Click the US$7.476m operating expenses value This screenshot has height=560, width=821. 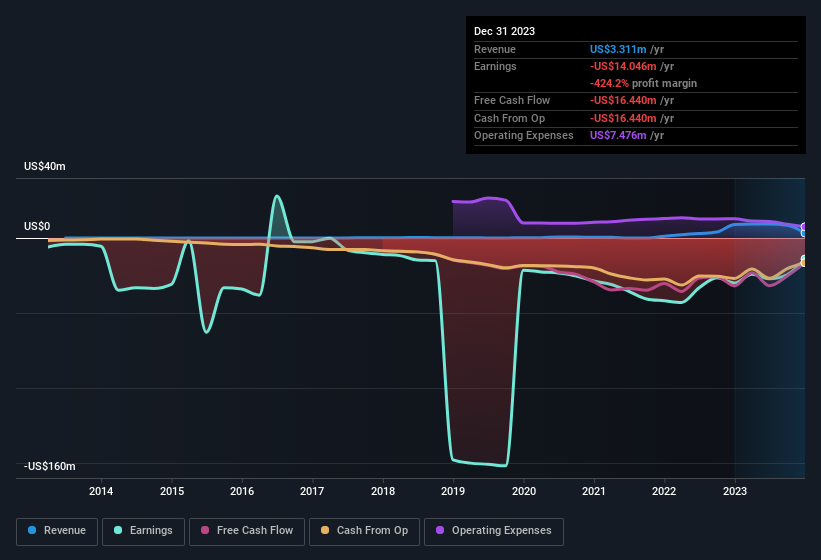click(x=618, y=135)
